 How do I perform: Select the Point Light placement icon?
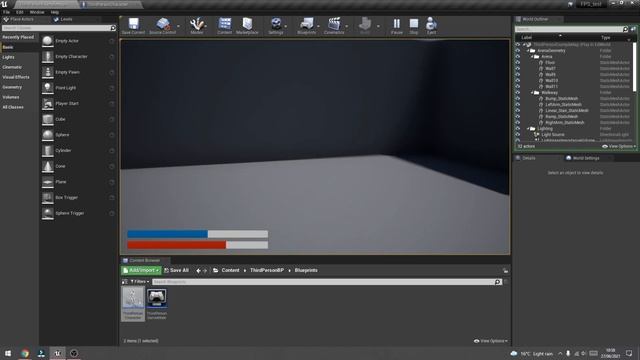48,88
